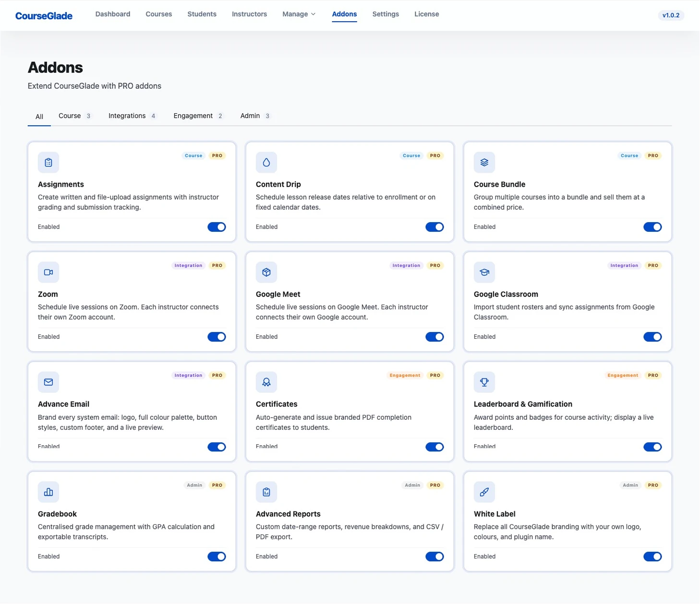Click the White Label card title
Viewport: 700px width, 604px height.
click(x=495, y=514)
